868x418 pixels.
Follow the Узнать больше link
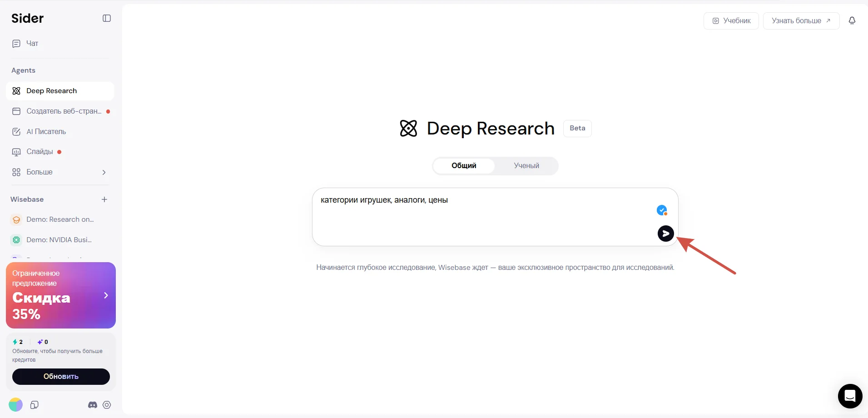(801, 21)
